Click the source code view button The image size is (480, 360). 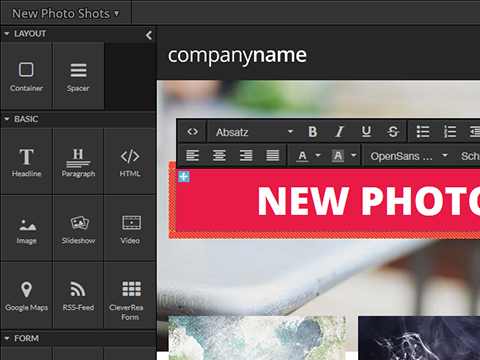tap(192, 132)
